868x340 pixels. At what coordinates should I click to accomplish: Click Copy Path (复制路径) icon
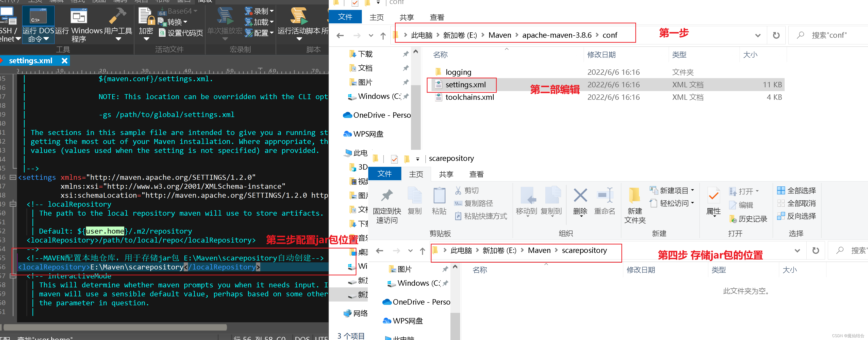[x=458, y=203]
